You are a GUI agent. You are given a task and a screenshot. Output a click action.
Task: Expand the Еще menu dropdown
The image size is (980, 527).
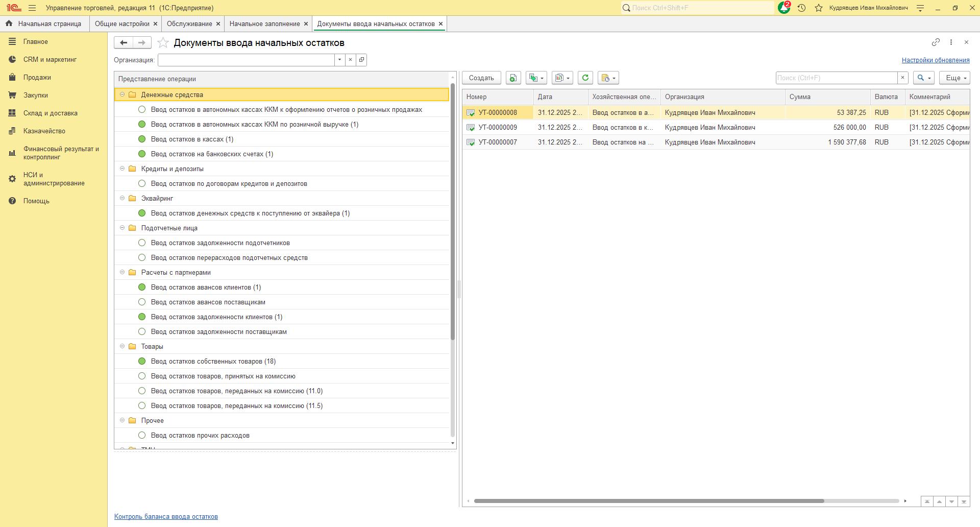[954, 78]
